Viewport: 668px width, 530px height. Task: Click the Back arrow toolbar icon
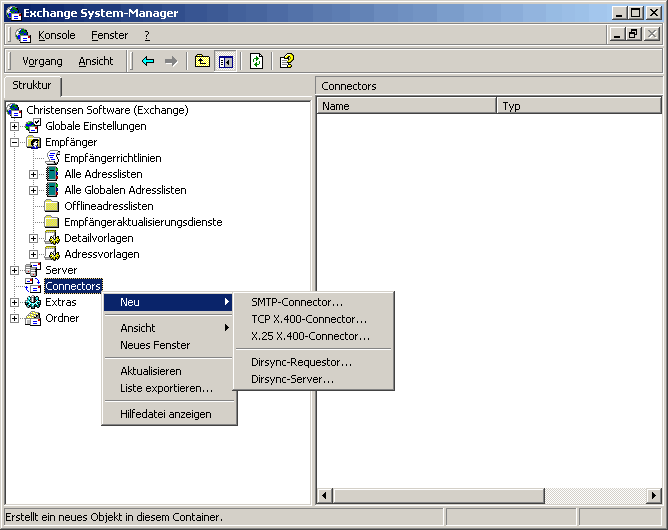(x=148, y=61)
